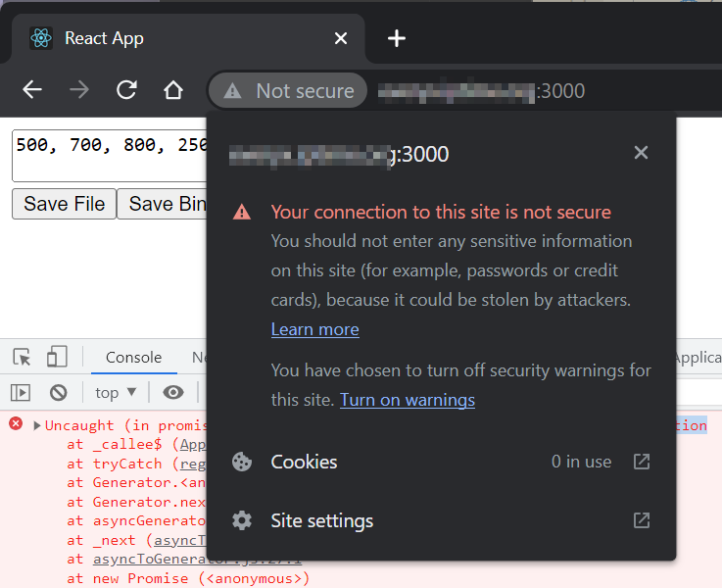Switch to the Console tab in DevTools

click(x=133, y=358)
